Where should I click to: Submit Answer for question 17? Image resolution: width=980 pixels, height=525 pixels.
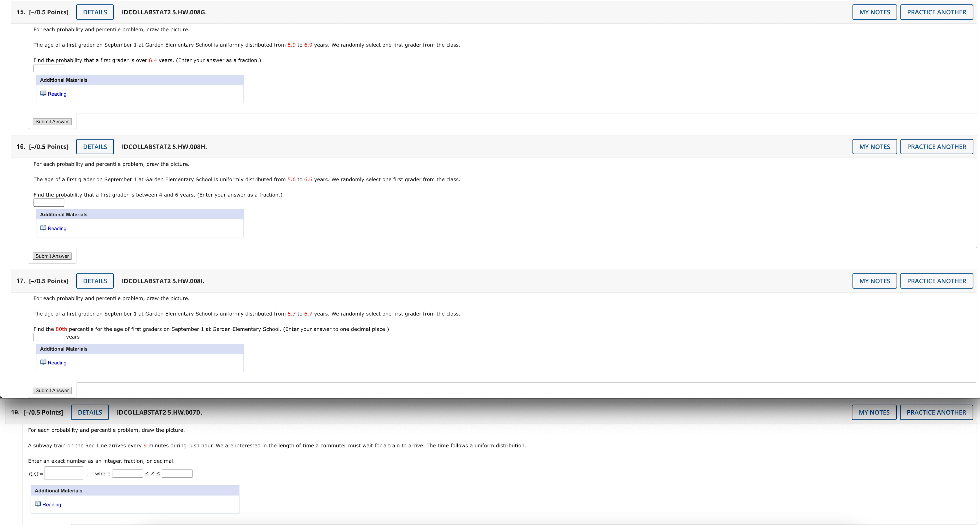click(52, 391)
